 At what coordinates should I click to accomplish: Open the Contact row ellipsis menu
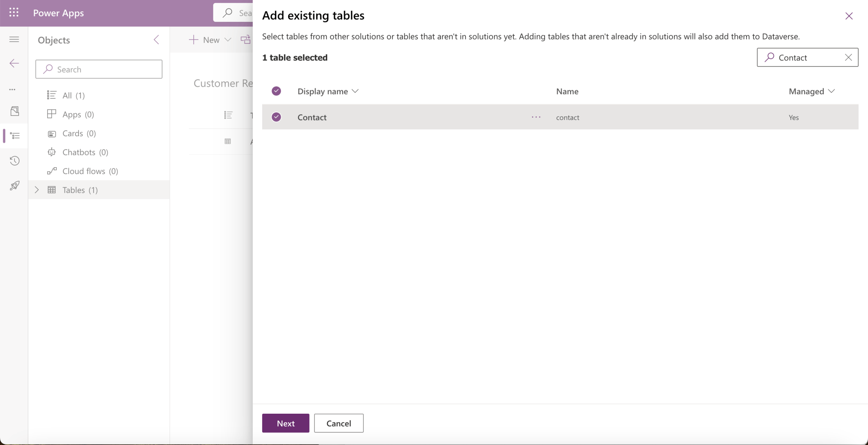click(x=536, y=117)
